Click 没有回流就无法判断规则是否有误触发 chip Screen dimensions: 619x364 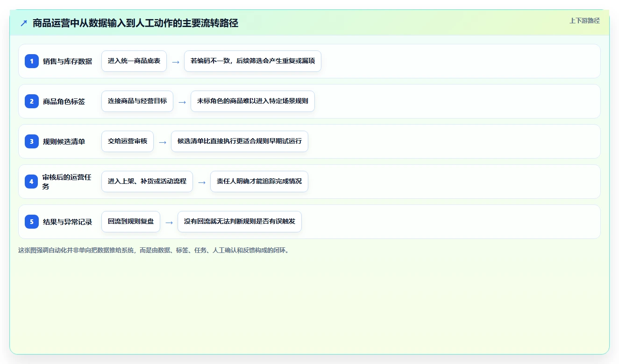click(240, 222)
